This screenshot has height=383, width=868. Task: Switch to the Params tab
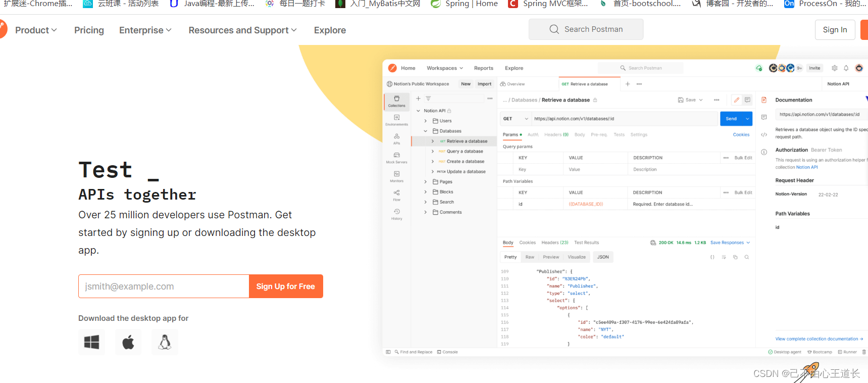[512, 135]
